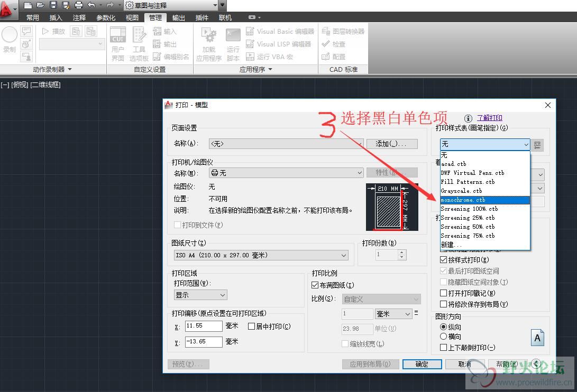Screen dimensions: 577x392
Task: Click the 添加 add page setup button
Action: [392, 144]
